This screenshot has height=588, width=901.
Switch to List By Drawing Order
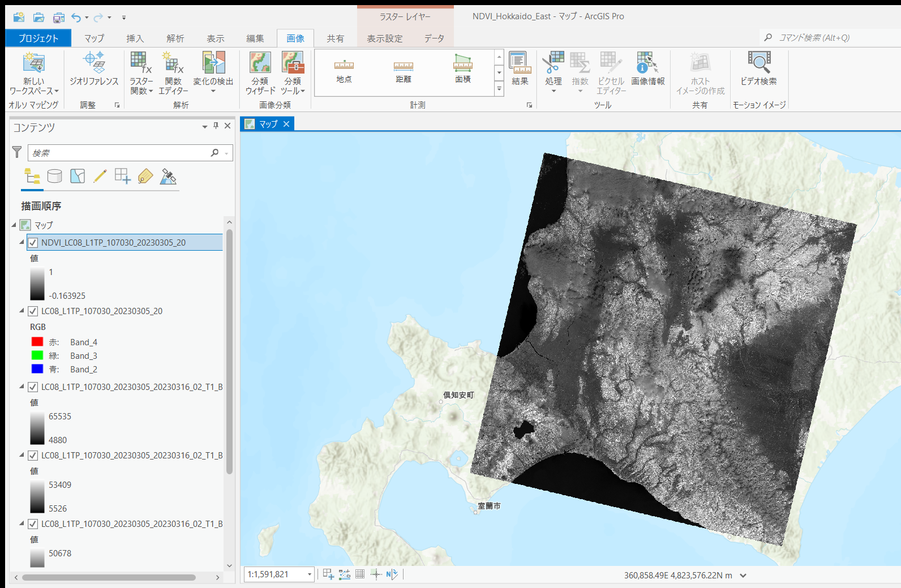pyautogui.click(x=32, y=177)
